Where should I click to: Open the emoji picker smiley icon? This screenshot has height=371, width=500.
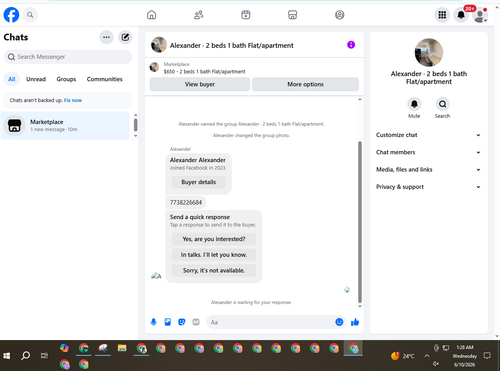pyautogui.click(x=339, y=322)
